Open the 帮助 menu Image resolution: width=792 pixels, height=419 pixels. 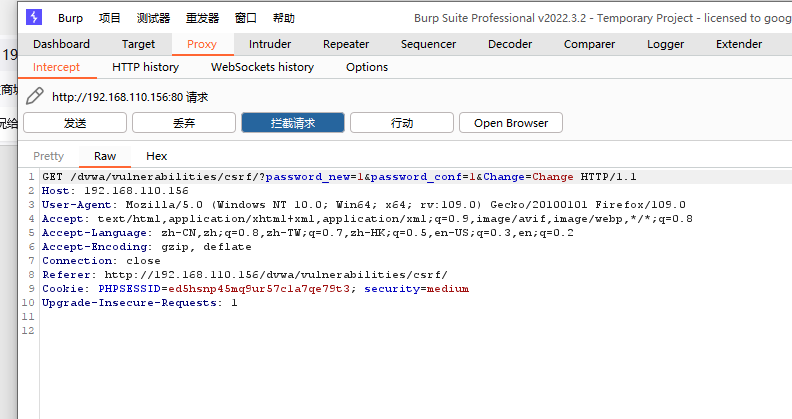(283, 18)
